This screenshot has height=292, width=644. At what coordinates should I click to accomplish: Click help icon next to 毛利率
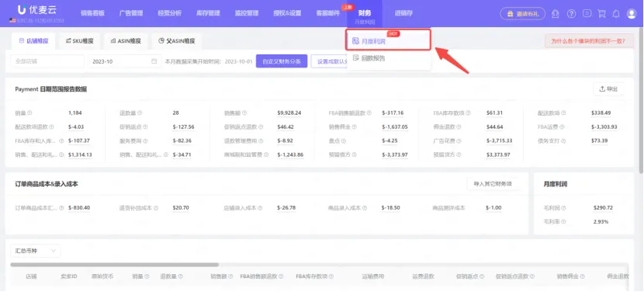[564, 221]
